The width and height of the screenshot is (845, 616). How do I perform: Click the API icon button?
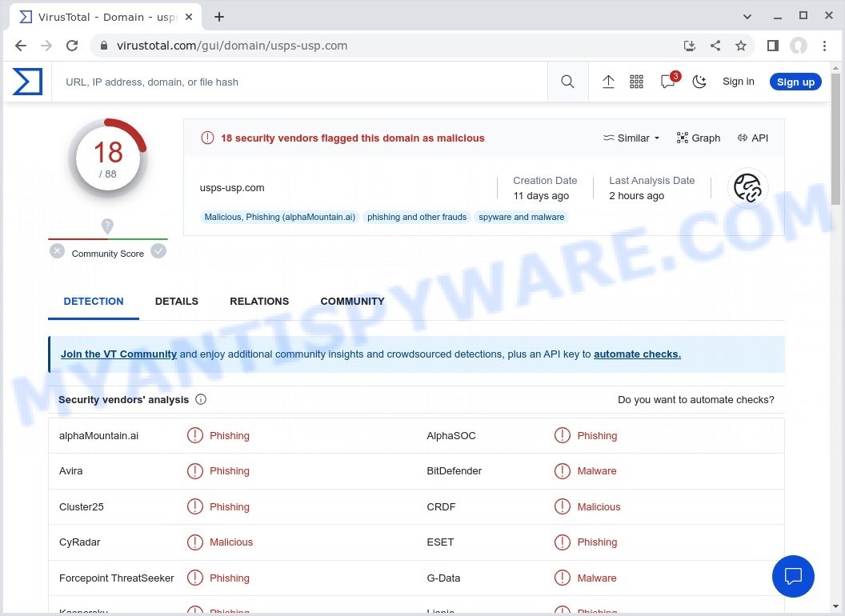tap(753, 138)
